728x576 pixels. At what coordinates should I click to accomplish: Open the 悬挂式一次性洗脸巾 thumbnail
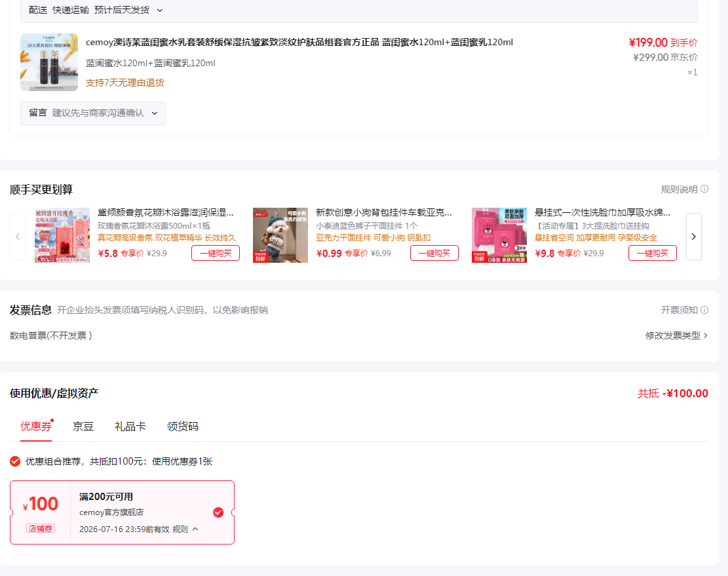click(x=499, y=235)
